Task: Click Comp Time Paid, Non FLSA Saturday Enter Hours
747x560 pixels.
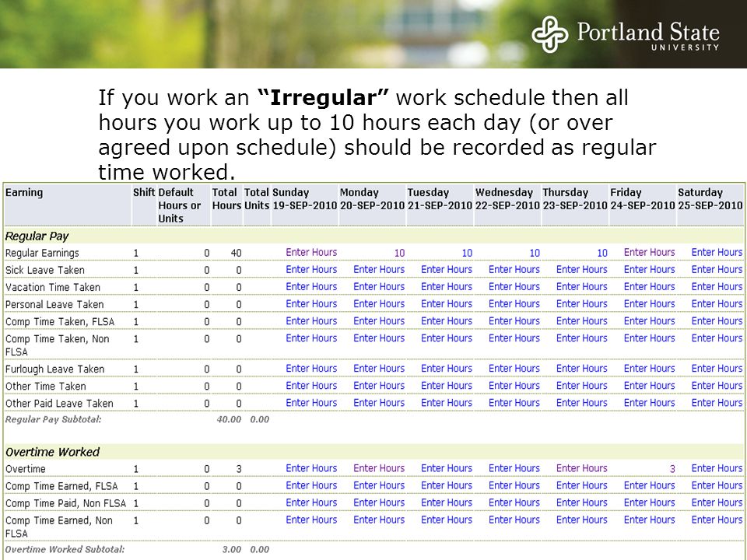Action: point(717,503)
